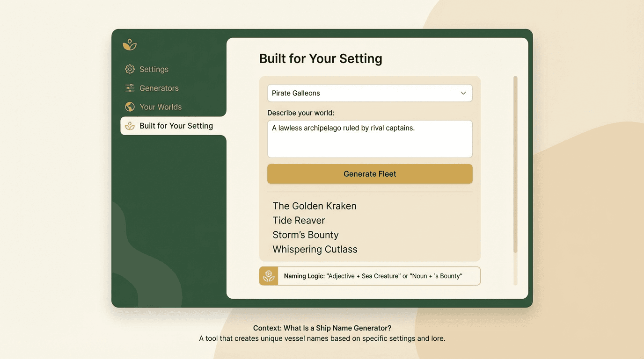
Task: Select the Storm's Bounty ship name
Action: click(306, 235)
